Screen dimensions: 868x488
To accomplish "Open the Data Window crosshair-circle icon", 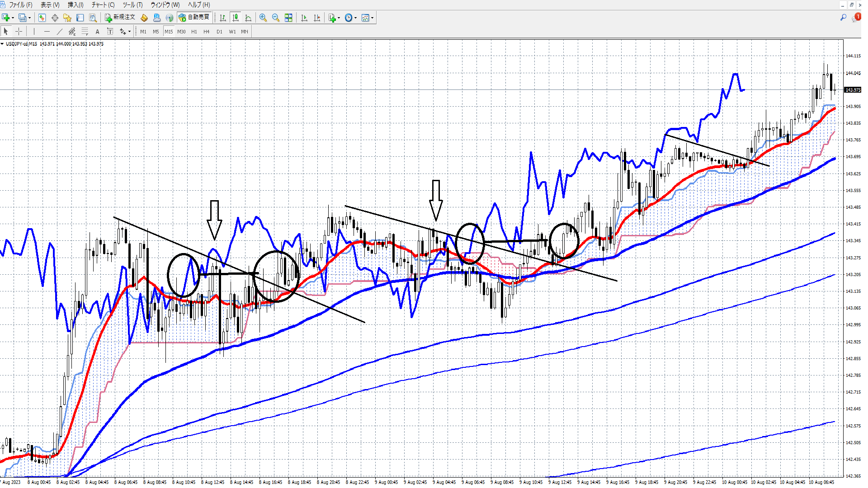I will click(55, 18).
